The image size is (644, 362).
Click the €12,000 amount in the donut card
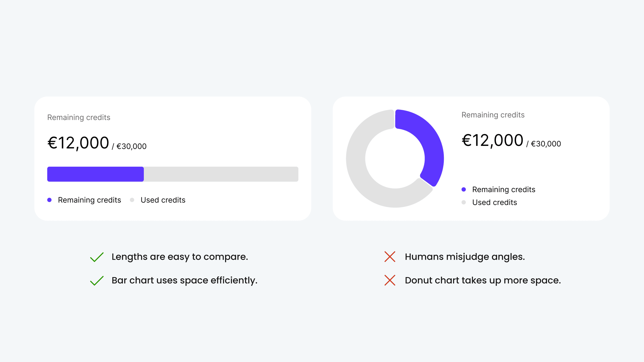[492, 140]
